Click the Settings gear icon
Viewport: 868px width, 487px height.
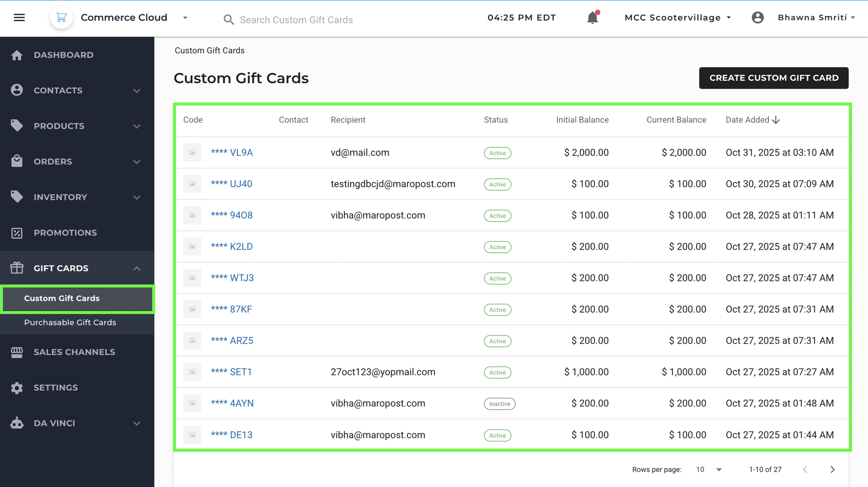(17, 388)
